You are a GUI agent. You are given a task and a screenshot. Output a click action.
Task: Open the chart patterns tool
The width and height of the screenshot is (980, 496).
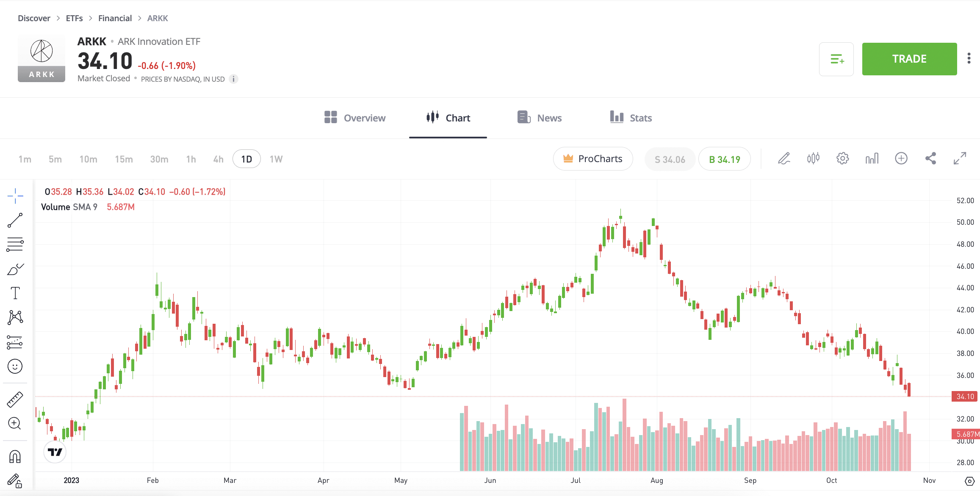tap(15, 317)
